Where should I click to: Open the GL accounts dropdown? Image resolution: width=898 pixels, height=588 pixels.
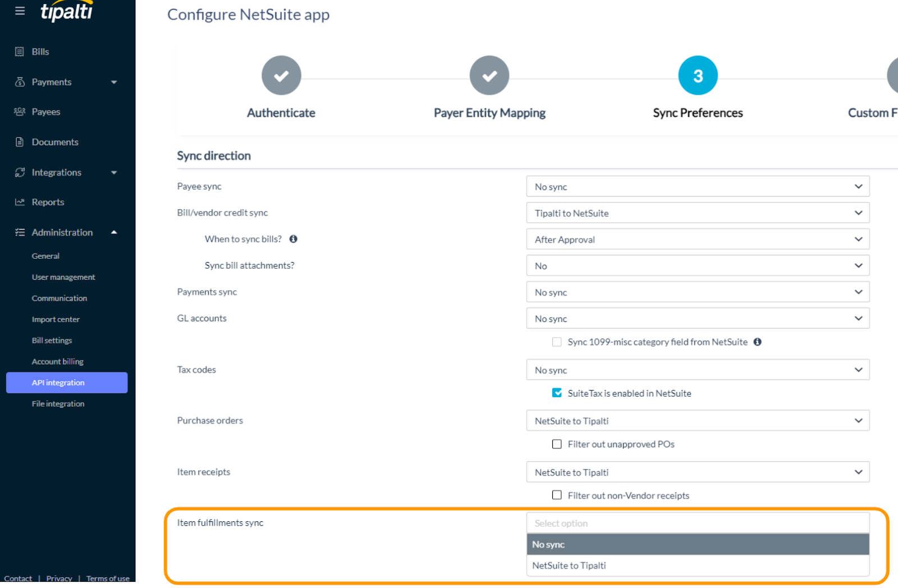click(698, 318)
